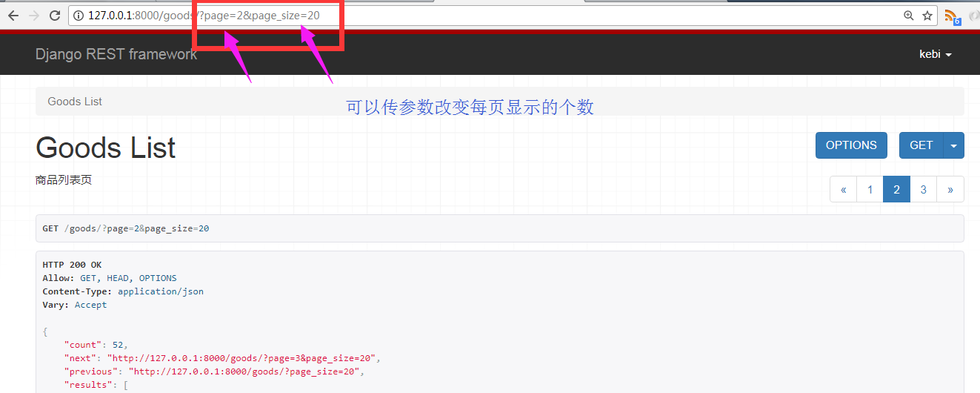Click the Vary: Accept header line
This screenshot has width=980, height=393.
coord(74,305)
